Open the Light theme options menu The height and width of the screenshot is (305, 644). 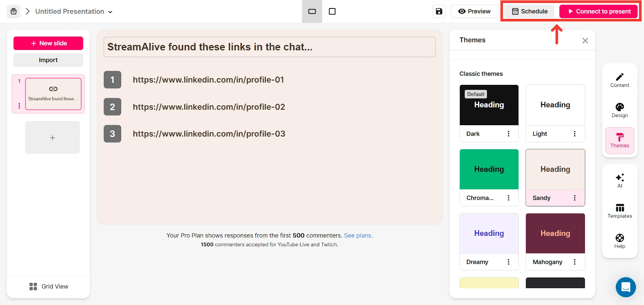coord(575,134)
